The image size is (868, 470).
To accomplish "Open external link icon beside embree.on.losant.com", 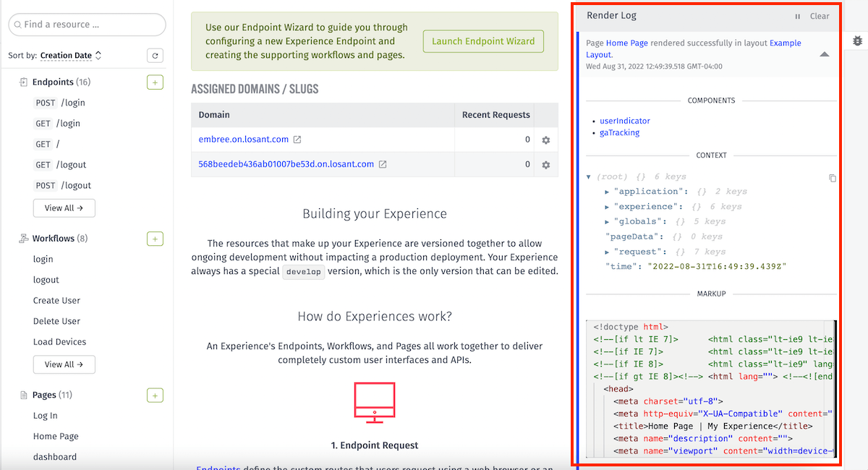I will coord(297,140).
